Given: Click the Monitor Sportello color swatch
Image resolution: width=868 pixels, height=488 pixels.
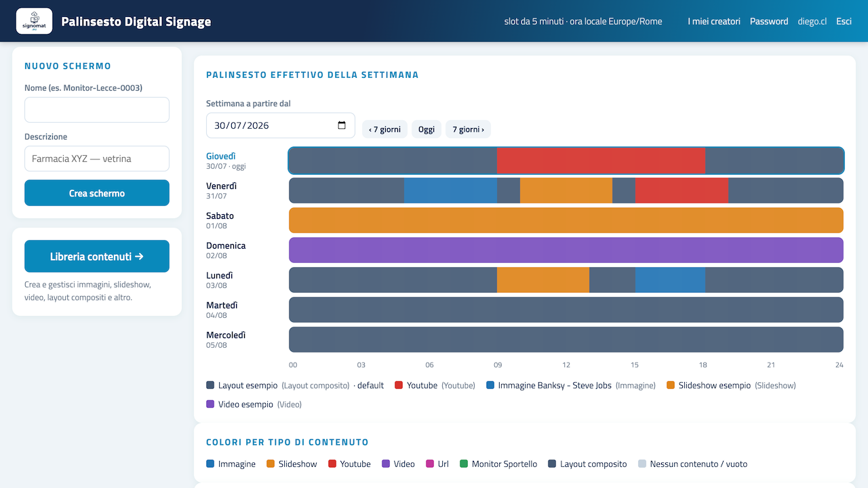Looking at the screenshot, I should coord(464,464).
